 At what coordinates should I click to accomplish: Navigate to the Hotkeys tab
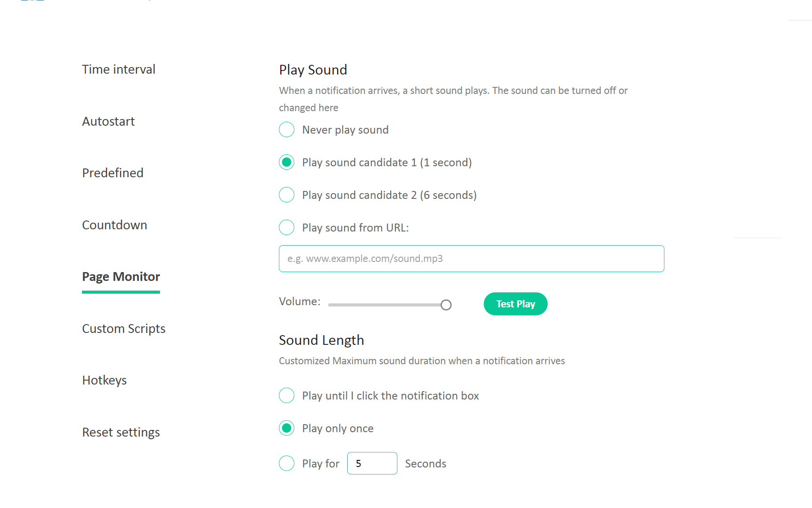[x=104, y=380]
